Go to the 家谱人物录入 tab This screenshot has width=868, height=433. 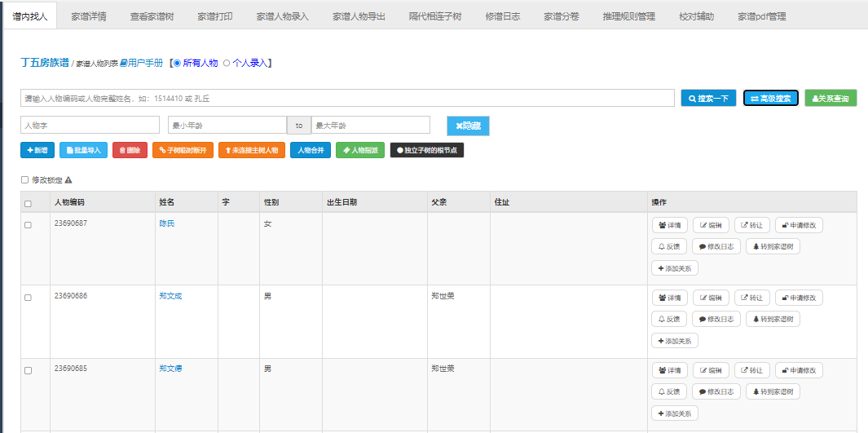point(283,16)
